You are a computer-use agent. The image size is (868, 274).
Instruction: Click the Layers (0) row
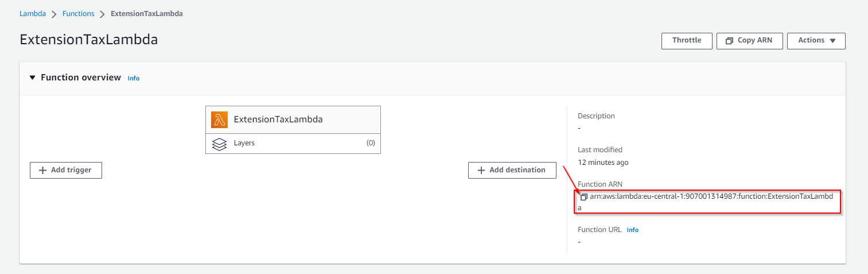(x=293, y=144)
